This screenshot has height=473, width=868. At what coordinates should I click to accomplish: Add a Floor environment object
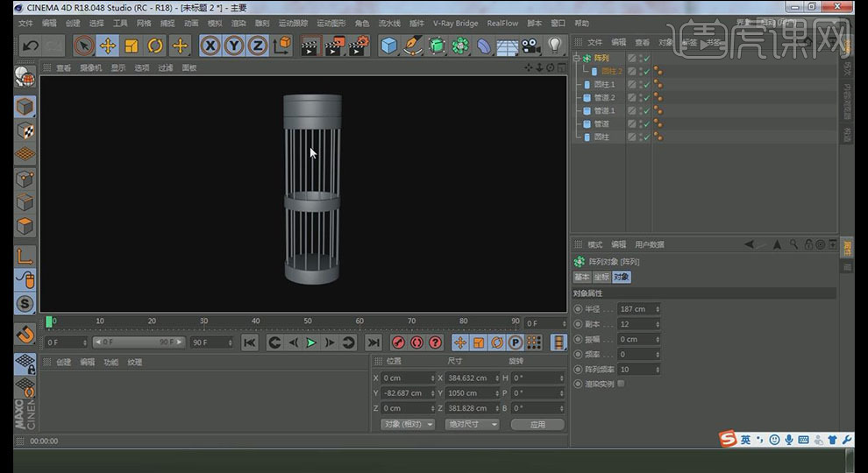click(507, 46)
